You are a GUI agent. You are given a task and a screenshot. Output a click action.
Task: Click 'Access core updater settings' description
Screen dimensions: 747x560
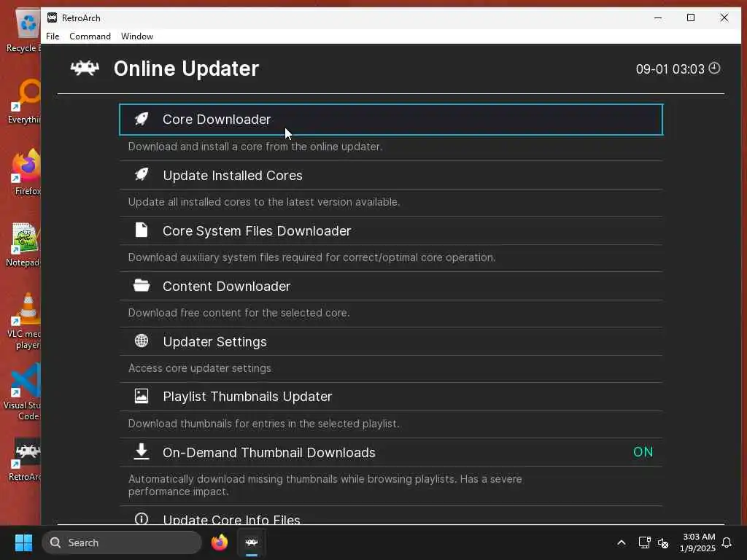click(x=200, y=368)
